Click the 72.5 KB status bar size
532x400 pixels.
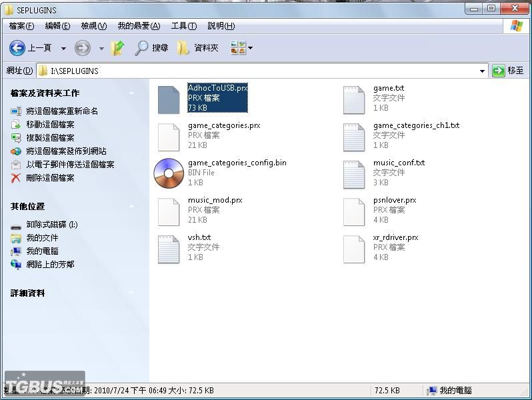coord(387,391)
